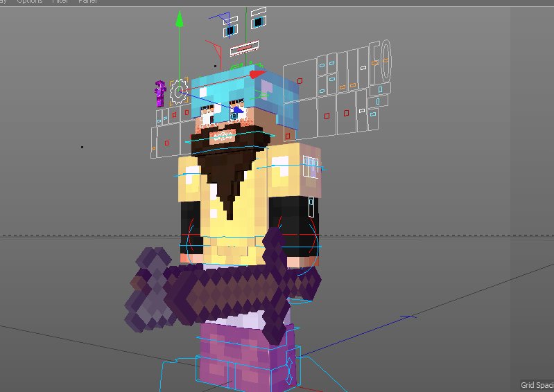The image size is (554, 392).
Task: Open the Panel menu
Action: (x=87, y=2)
